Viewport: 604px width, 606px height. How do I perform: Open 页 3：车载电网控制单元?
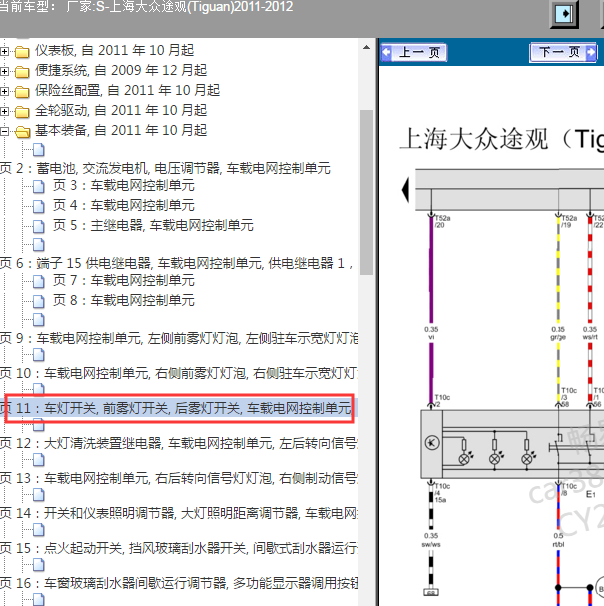124,186
